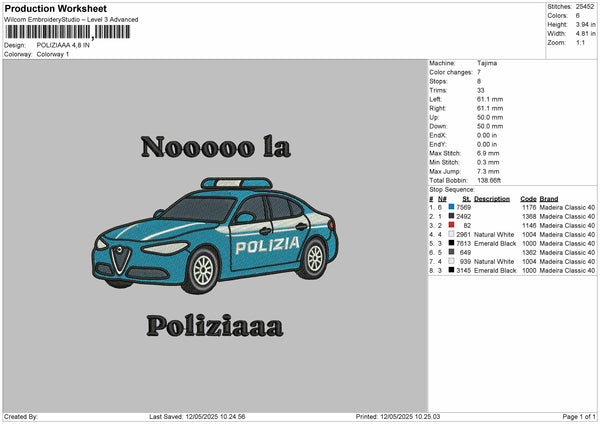Click the Stitches value '25452'
This screenshot has height=424, width=600.
coord(585,7)
